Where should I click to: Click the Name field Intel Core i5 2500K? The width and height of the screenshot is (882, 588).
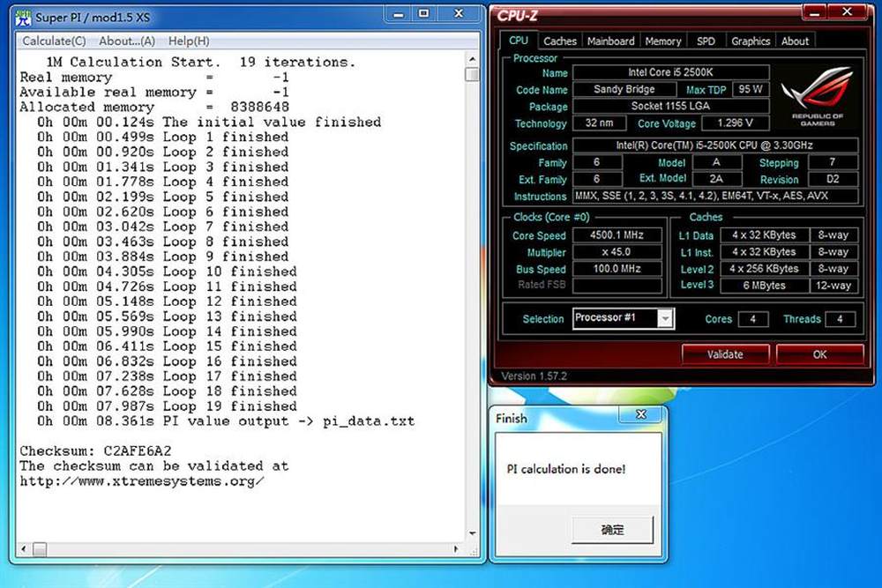coord(670,72)
